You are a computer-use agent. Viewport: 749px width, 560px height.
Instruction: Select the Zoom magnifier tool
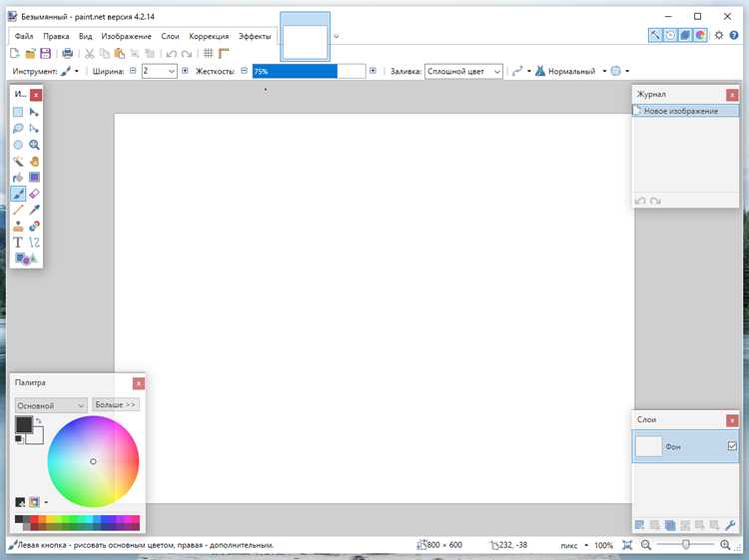(x=34, y=145)
